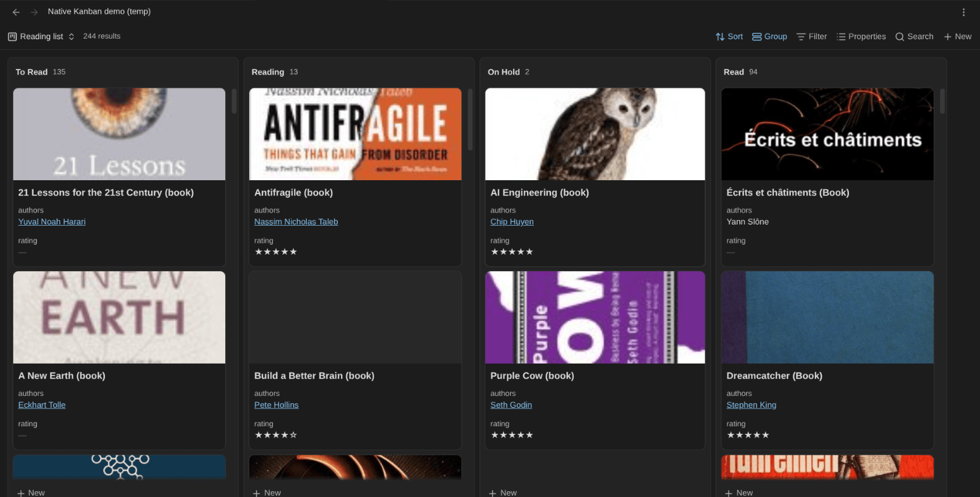The image size is (980, 497).
Task: Click the Purple Cow cover image
Action: pyautogui.click(x=595, y=317)
